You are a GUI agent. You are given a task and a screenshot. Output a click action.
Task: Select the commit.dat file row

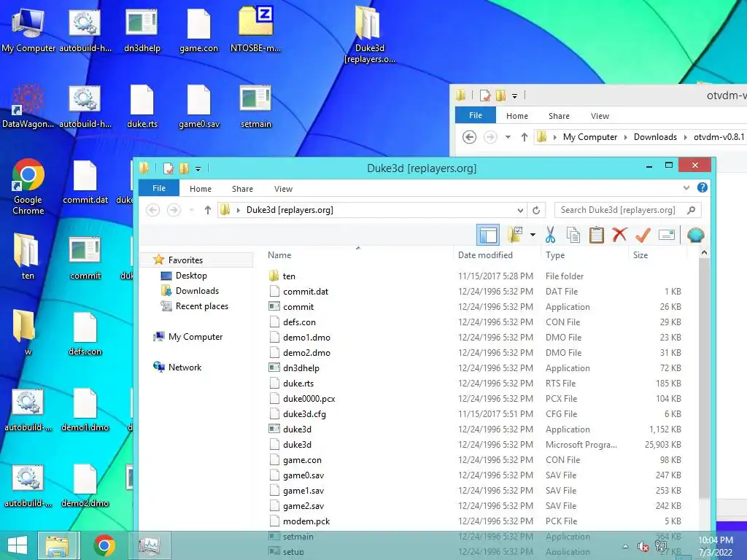476,292
